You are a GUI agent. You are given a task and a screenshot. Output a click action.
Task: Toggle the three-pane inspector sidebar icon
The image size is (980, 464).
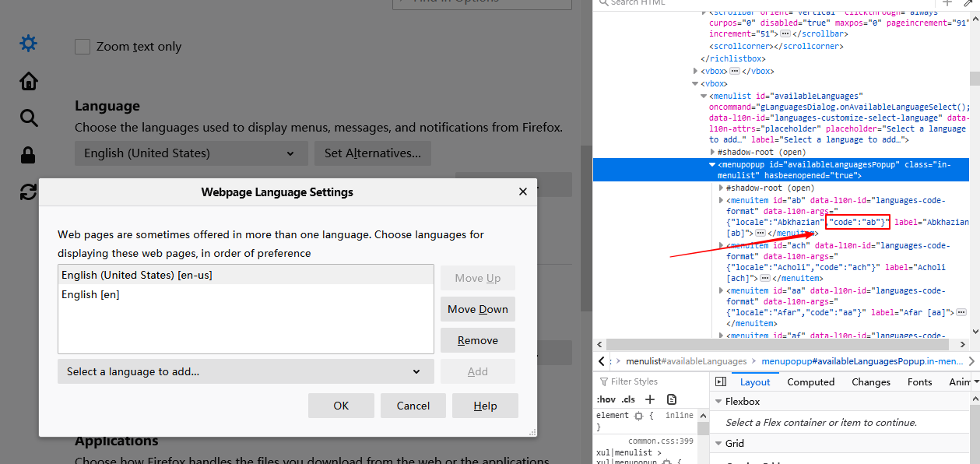tap(720, 382)
